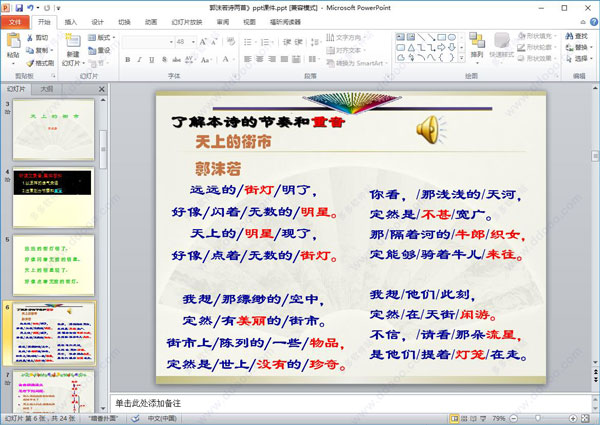
Task: Click the New Slide (新建幻灯片) icon
Action: coord(73,41)
